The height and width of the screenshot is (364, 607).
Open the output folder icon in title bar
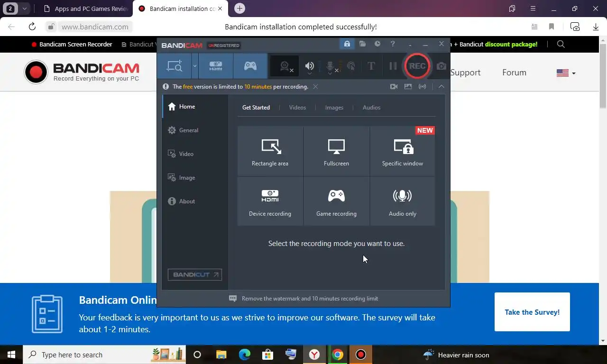point(362,44)
